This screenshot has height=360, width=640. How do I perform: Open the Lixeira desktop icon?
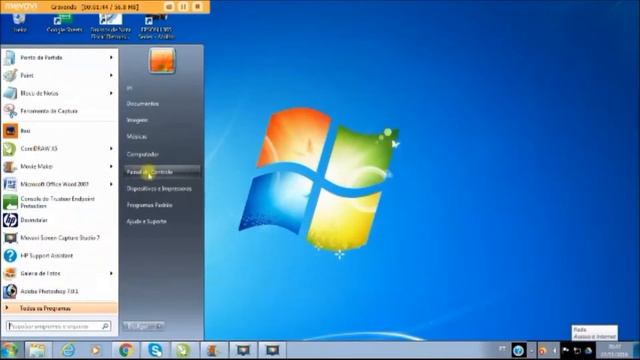[x=19, y=24]
